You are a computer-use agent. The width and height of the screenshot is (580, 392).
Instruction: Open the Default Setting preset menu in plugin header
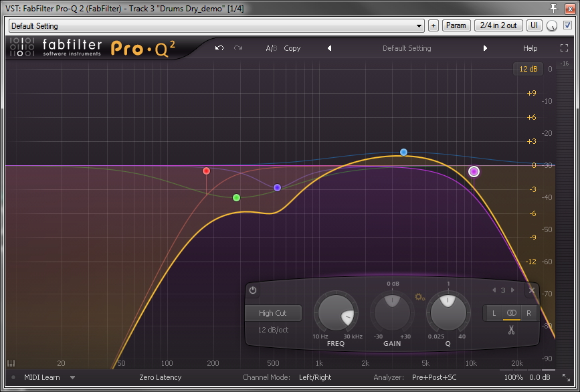tap(407, 48)
